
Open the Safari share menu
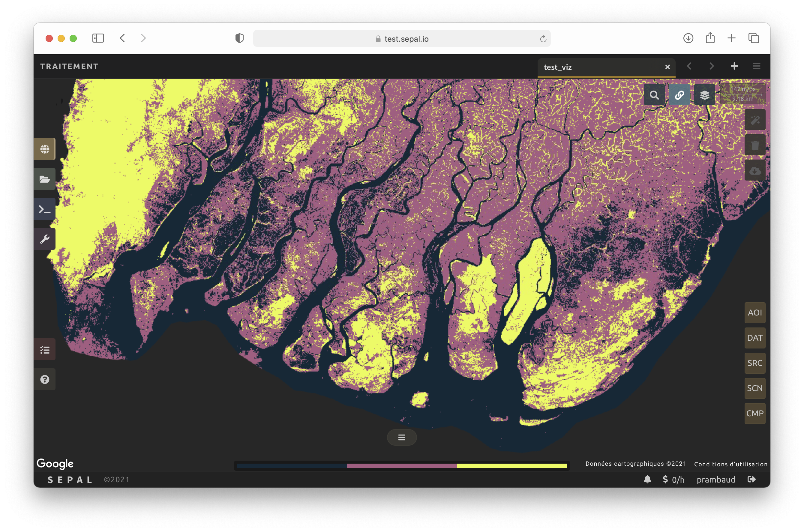pyautogui.click(x=710, y=38)
